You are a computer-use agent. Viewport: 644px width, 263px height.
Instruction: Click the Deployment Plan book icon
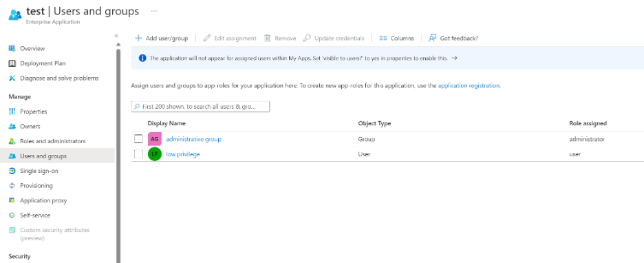coord(12,63)
